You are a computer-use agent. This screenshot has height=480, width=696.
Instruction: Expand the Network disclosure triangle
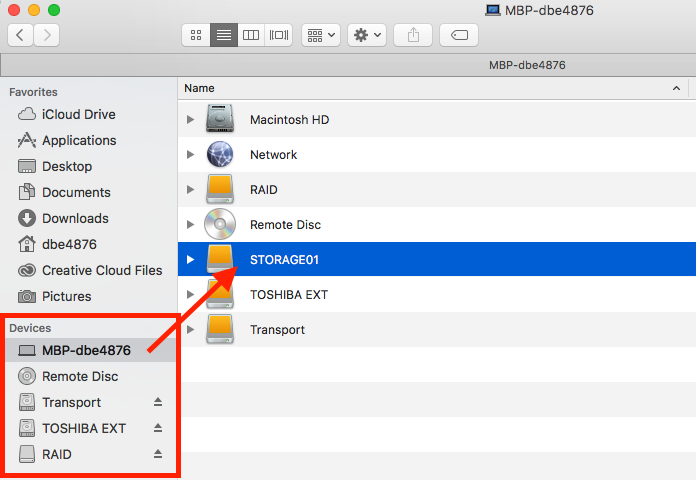pos(190,155)
